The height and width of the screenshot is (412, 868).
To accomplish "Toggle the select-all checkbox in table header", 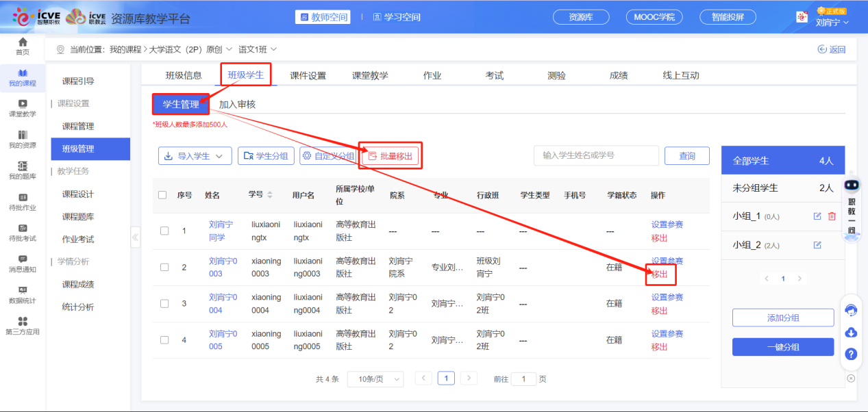I will tap(162, 195).
